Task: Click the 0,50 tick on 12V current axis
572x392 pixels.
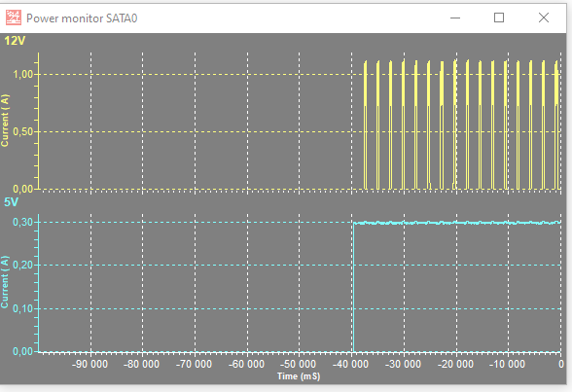Action: [x=23, y=131]
